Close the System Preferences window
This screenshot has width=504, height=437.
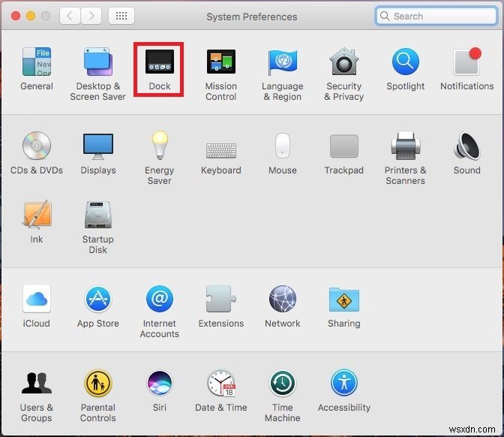16,16
